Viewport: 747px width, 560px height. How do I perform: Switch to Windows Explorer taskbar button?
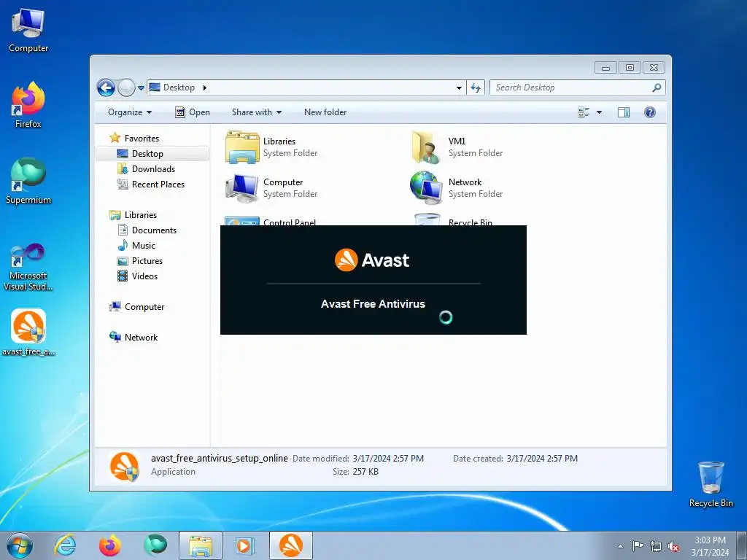(201, 545)
